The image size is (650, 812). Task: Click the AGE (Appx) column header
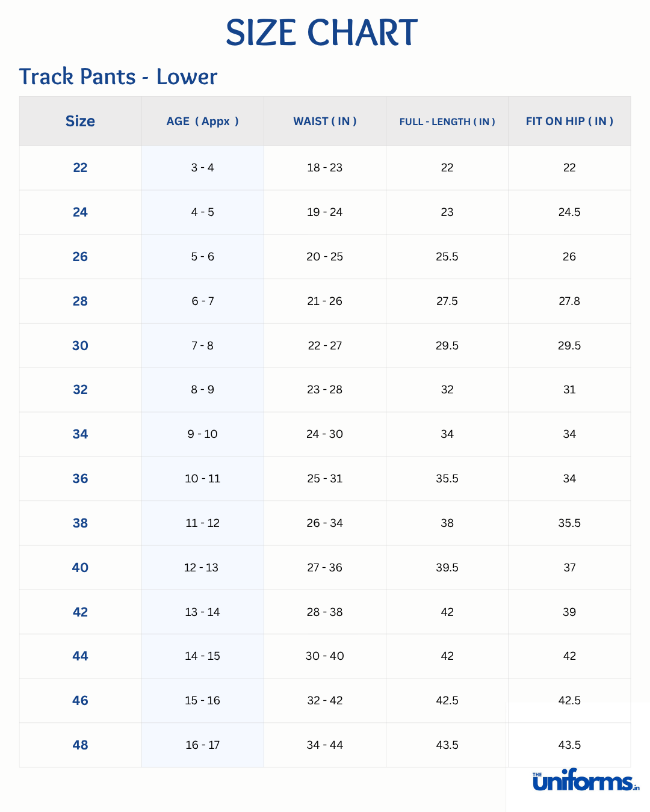(x=202, y=121)
